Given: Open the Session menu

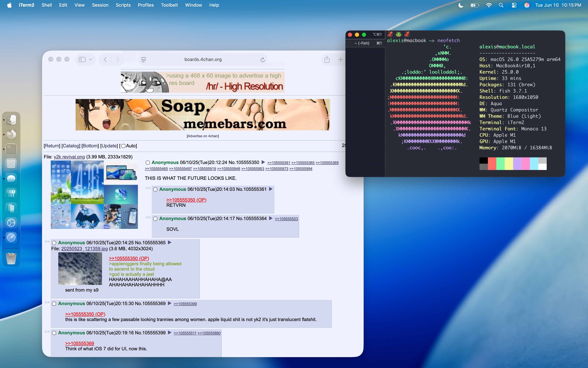Looking at the screenshot, I should click(x=100, y=5).
